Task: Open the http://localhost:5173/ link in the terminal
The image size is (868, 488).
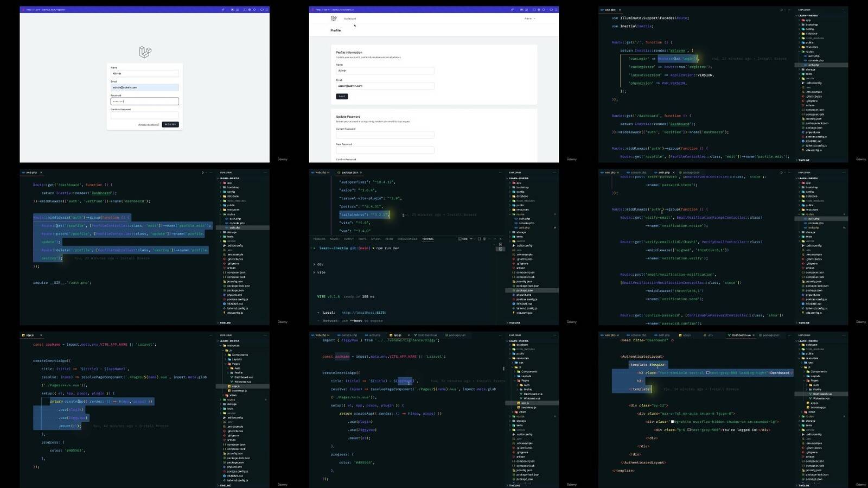Action: tap(364, 313)
